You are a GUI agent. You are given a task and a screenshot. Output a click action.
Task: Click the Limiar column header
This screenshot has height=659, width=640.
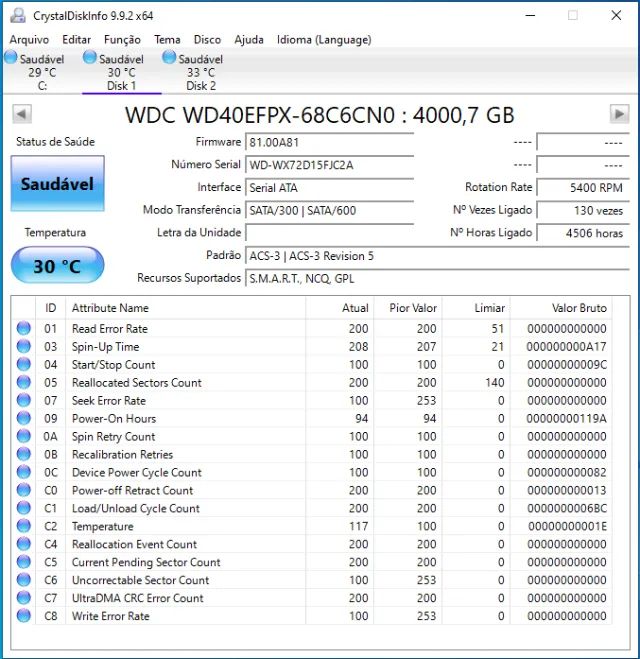click(x=476, y=308)
